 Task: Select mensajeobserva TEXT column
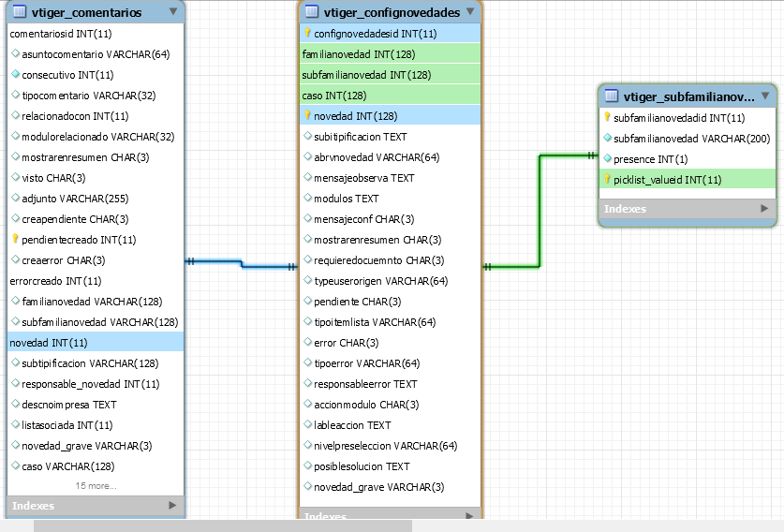(390, 178)
